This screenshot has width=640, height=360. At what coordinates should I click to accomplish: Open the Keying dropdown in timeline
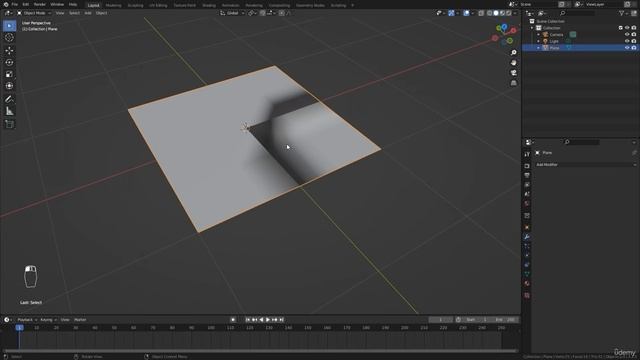48,320
